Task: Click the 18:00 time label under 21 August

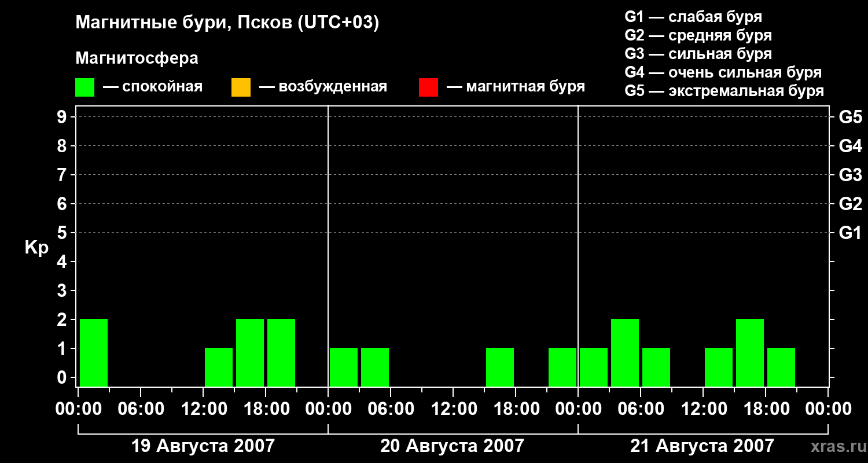Action: (x=766, y=409)
